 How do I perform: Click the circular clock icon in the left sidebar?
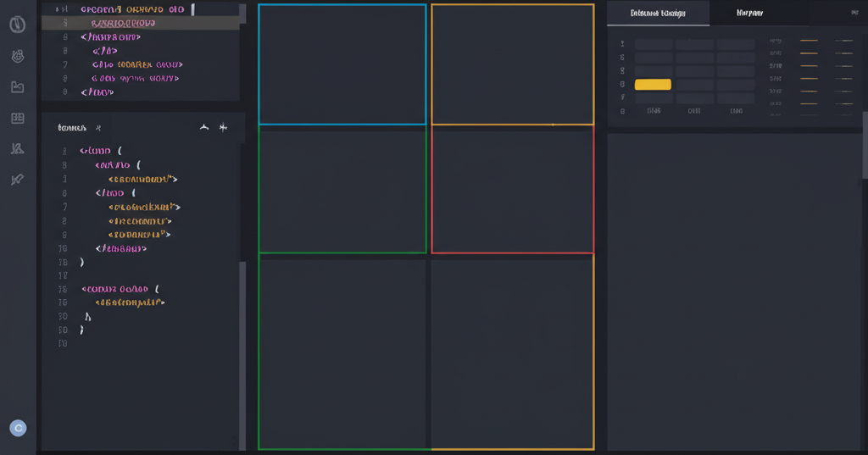[17, 25]
